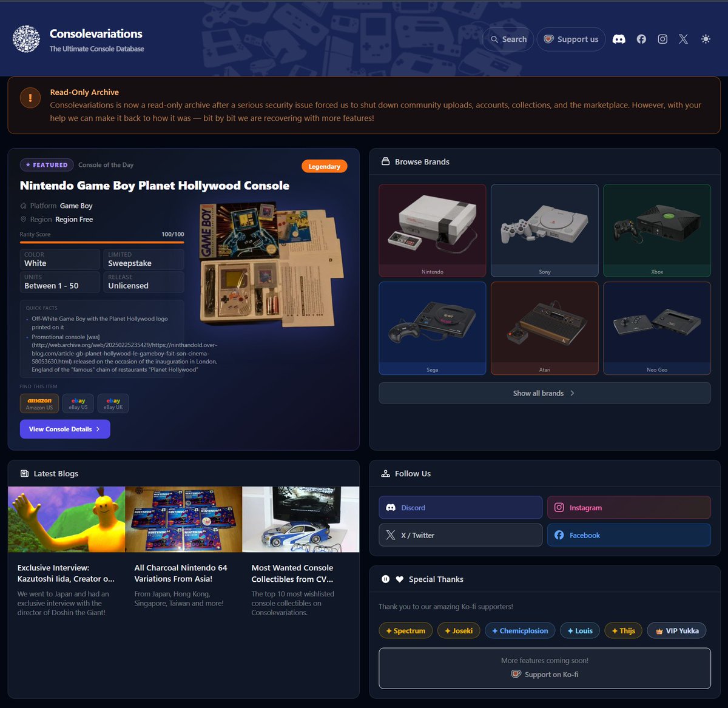The width and height of the screenshot is (728, 708).
Task: Click the Unlicensed release value
Action: pyautogui.click(x=128, y=286)
